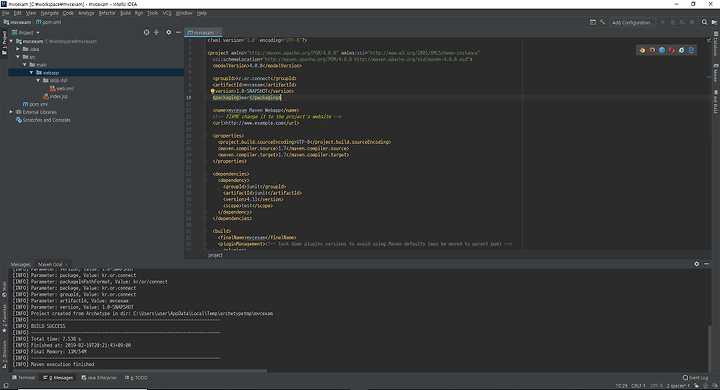This screenshot has width=720, height=390.
Task: Close the Maven Goal tab
Action: click(66, 264)
